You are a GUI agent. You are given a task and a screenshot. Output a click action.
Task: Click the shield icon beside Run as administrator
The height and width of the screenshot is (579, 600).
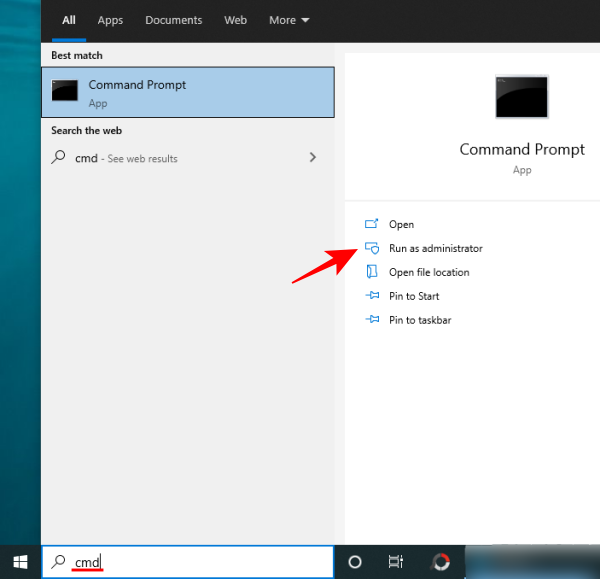click(372, 248)
